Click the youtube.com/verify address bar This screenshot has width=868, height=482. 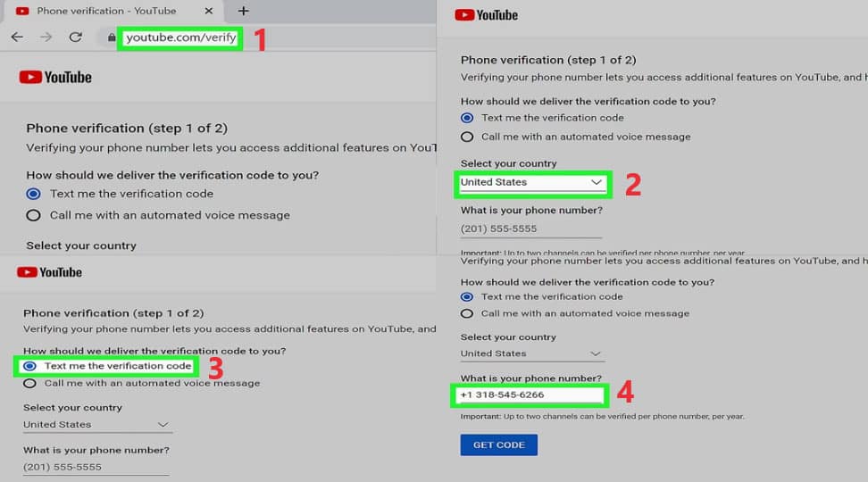180,37
